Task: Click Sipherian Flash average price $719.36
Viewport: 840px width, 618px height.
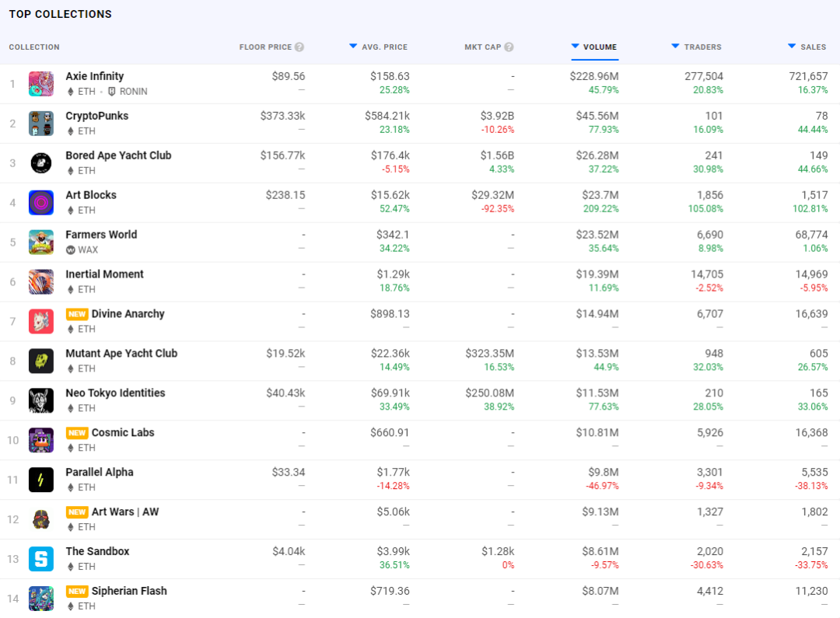Action: 390,592
